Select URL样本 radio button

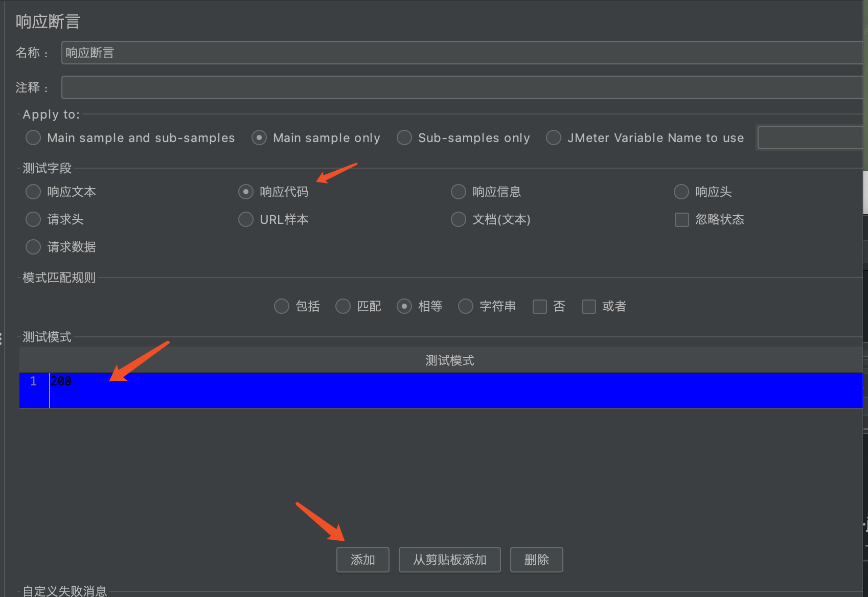pyautogui.click(x=246, y=219)
